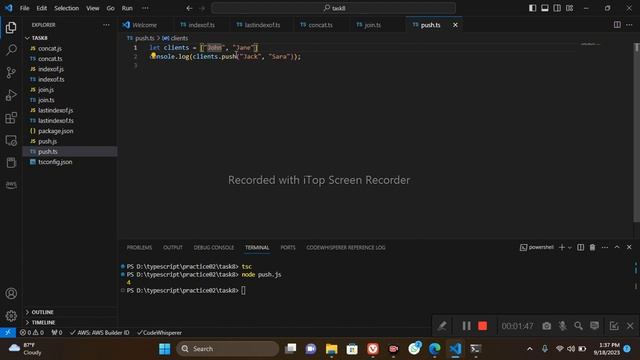Open recorder pen annotation tool

click(x=442, y=326)
